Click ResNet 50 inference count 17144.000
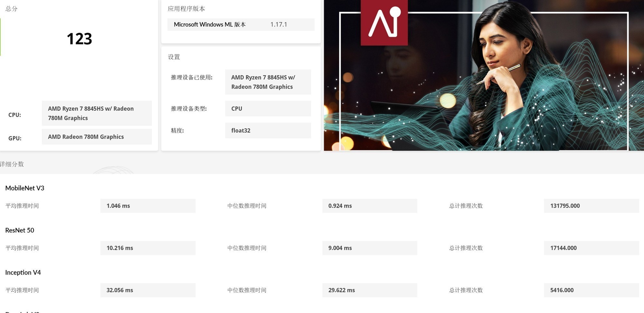The width and height of the screenshot is (644, 313). (x=592, y=248)
